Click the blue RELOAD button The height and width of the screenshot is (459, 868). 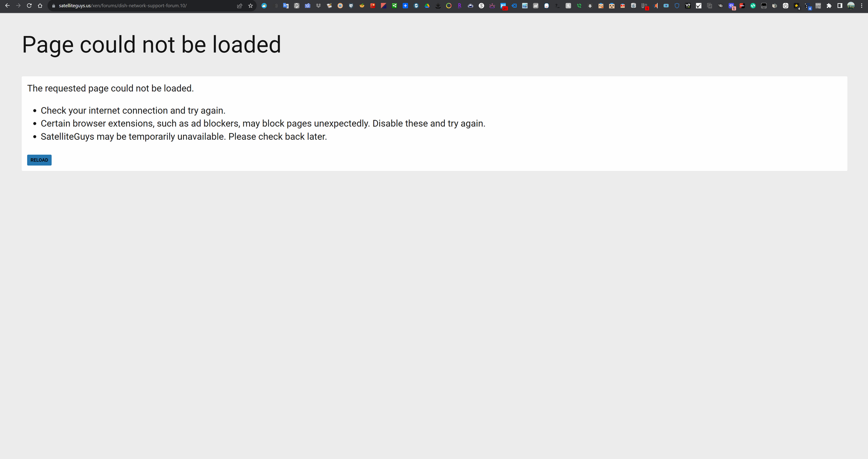[39, 160]
